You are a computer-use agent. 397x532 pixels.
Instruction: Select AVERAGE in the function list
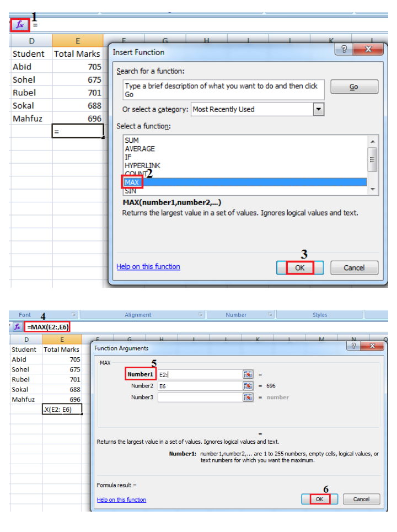[140, 149]
